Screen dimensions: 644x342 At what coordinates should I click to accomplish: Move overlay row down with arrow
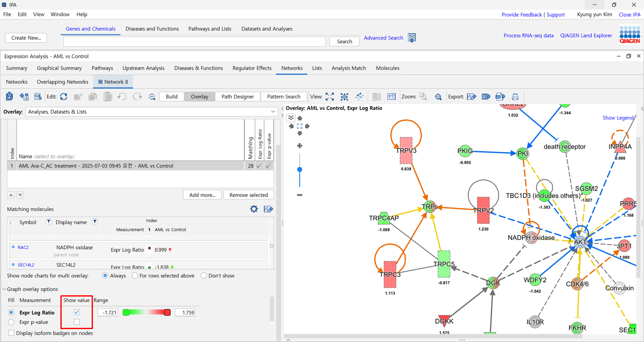(20, 195)
